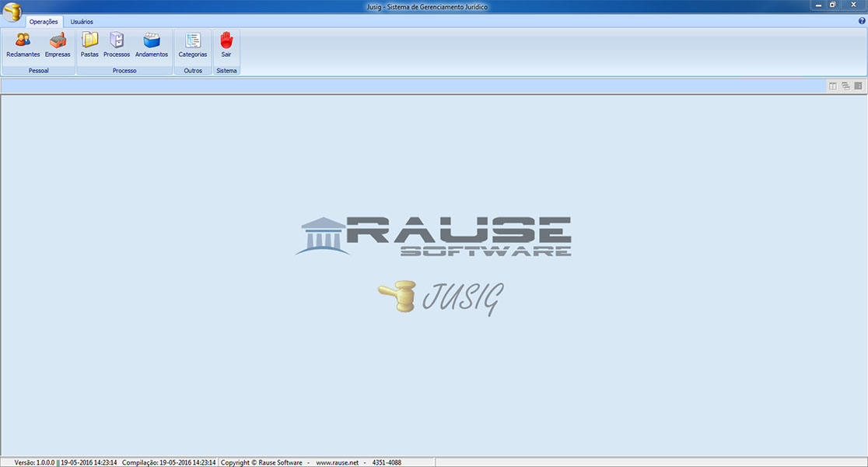Click the Compilação date in the status bar
This screenshot has width=868, height=467.
click(169, 462)
